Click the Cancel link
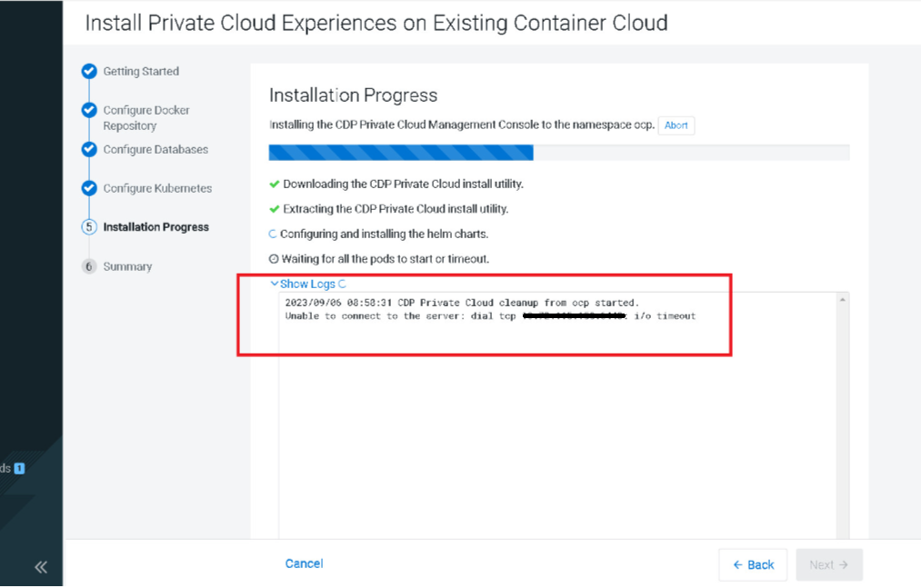 (x=304, y=563)
